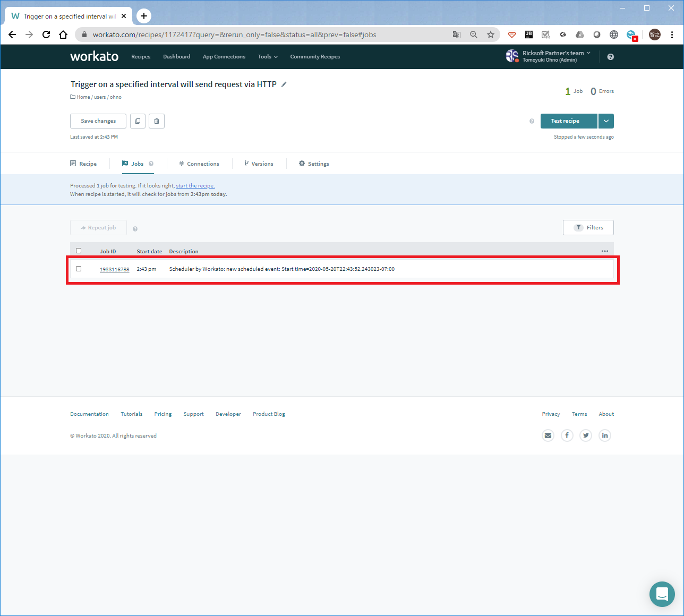Click the copy recipe icon button
The width and height of the screenshot is (684, 616).
[138, 121]
